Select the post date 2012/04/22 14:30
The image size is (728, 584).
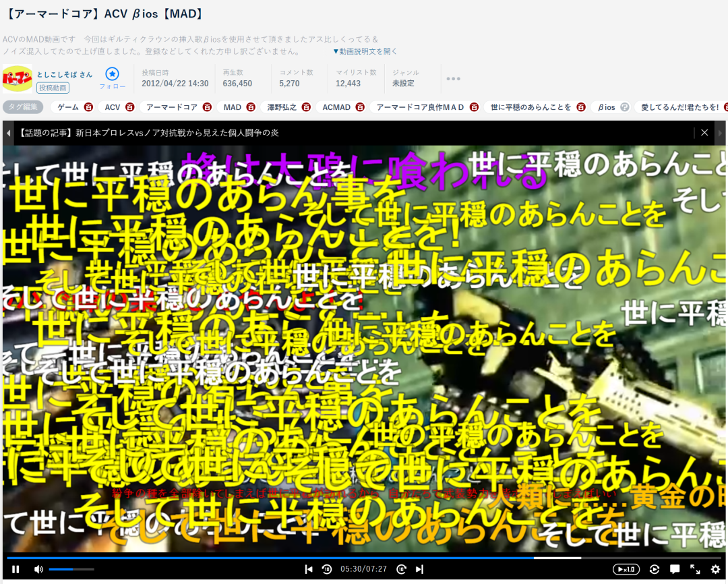[175, 84]
